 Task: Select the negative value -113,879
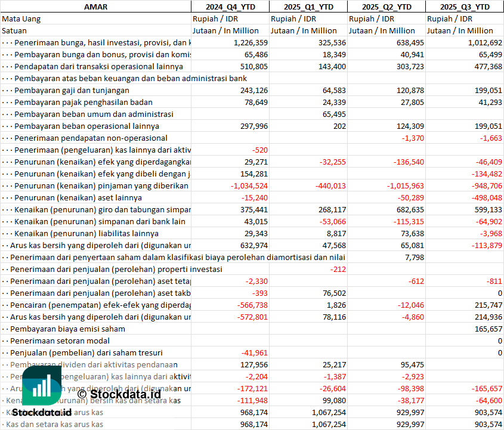pos(487,246)
